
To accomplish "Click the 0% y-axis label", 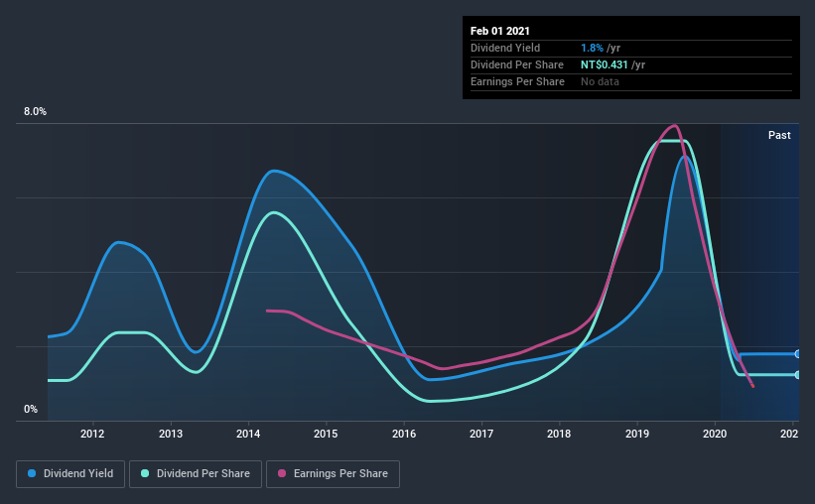I will click(31, 410).
